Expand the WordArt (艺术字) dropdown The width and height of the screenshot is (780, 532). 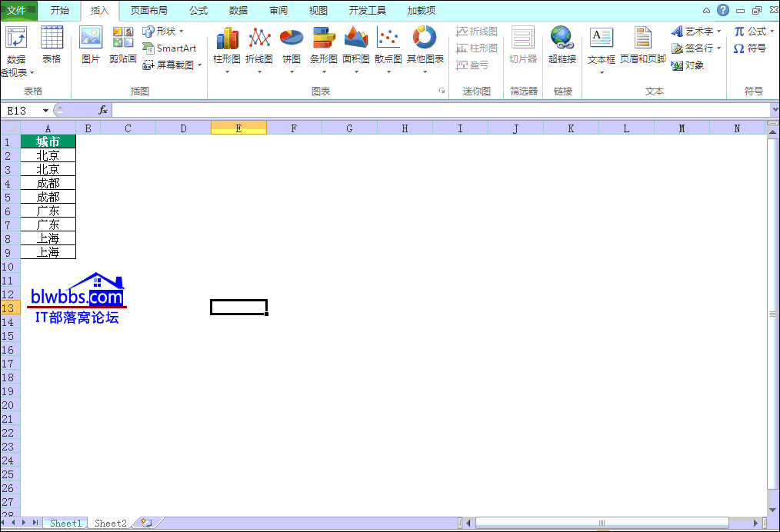click(x=697, y=31)
